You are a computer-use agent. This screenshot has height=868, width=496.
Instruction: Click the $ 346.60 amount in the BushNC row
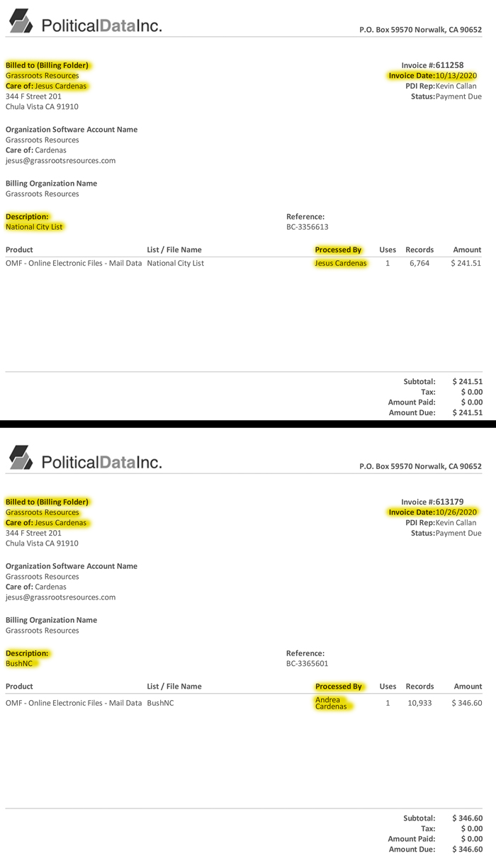point(466,703)
